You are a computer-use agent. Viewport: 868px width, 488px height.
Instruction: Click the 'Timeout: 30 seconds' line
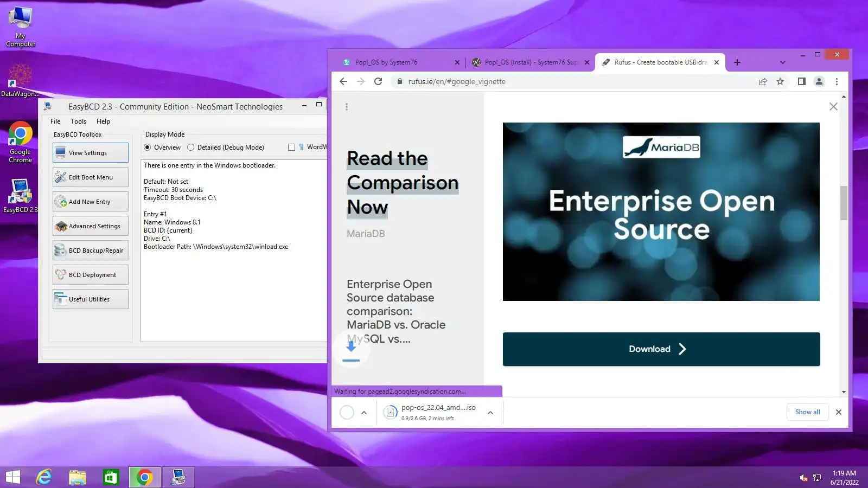[x=173, y=190]
